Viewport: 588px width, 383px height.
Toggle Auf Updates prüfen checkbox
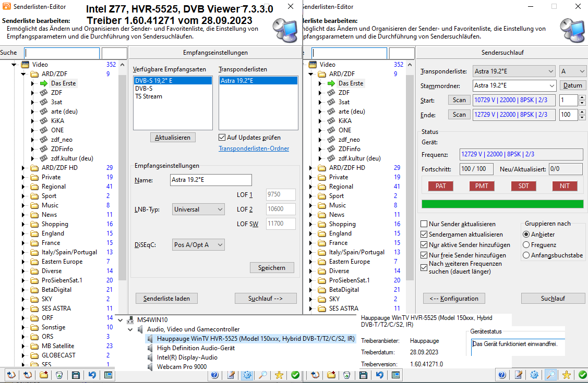[x=222, y=138]
